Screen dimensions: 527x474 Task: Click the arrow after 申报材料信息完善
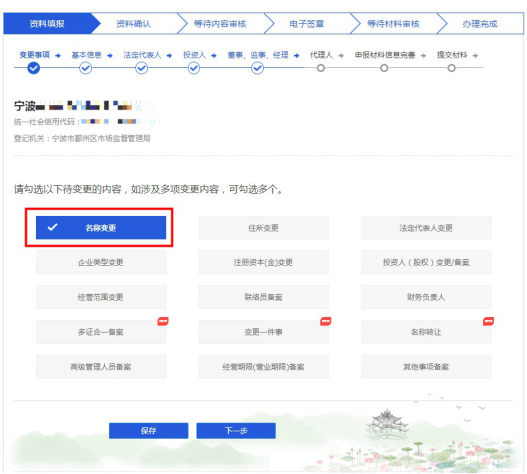[423, 55]
